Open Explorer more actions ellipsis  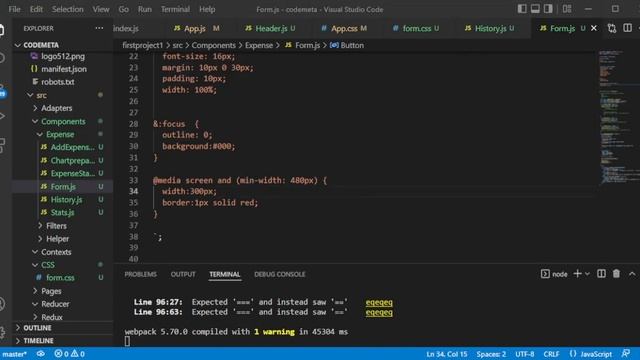click(x=99, y=28)
